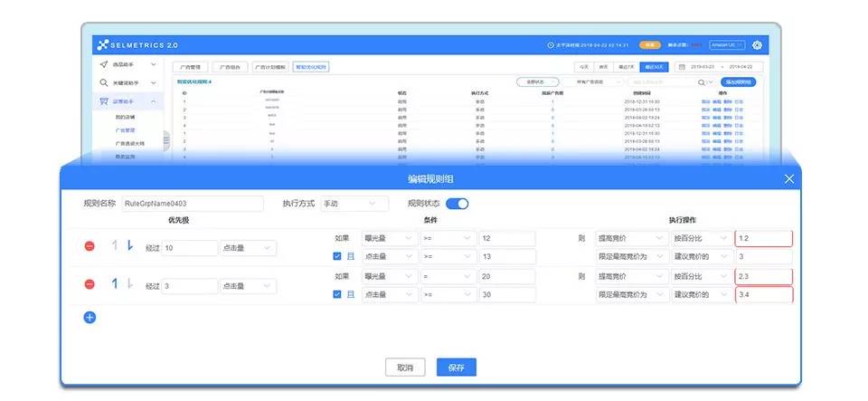Viewport: 868px width, 401px height.
Task: Close the 编辑规则组 dialog with X
Action: pyautogui.click(x=788, y=179)
